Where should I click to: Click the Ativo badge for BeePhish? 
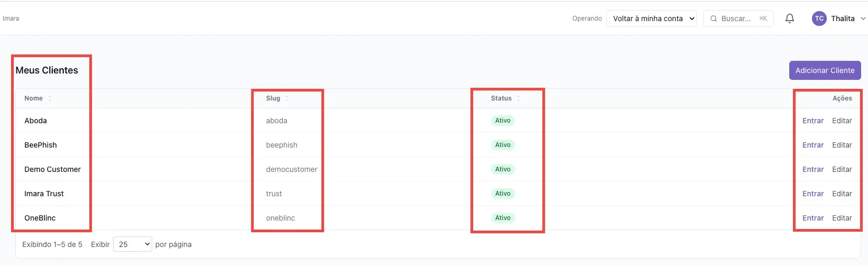(503, 145)
